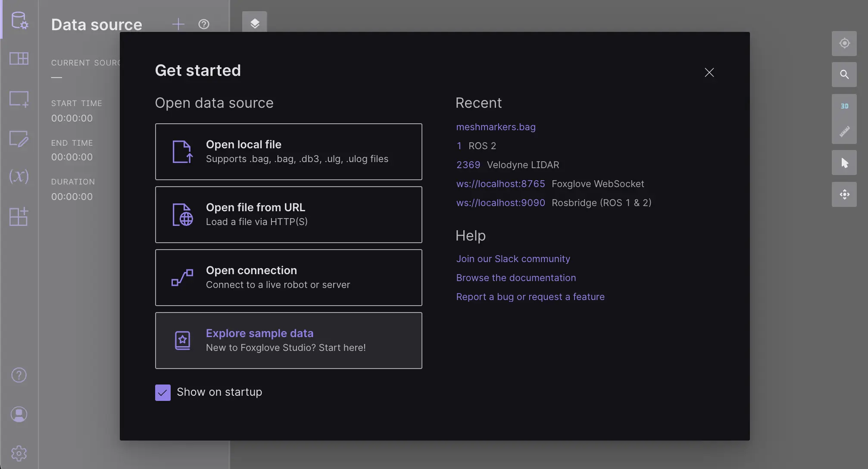The height and width of the screenshot is (469, 868).
Task: Open the Extensions panel icon
Action: (19, 216)
